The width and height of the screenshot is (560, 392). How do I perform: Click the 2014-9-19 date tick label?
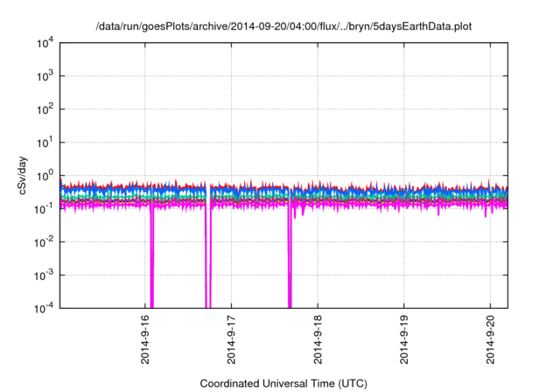pos(404,339)
